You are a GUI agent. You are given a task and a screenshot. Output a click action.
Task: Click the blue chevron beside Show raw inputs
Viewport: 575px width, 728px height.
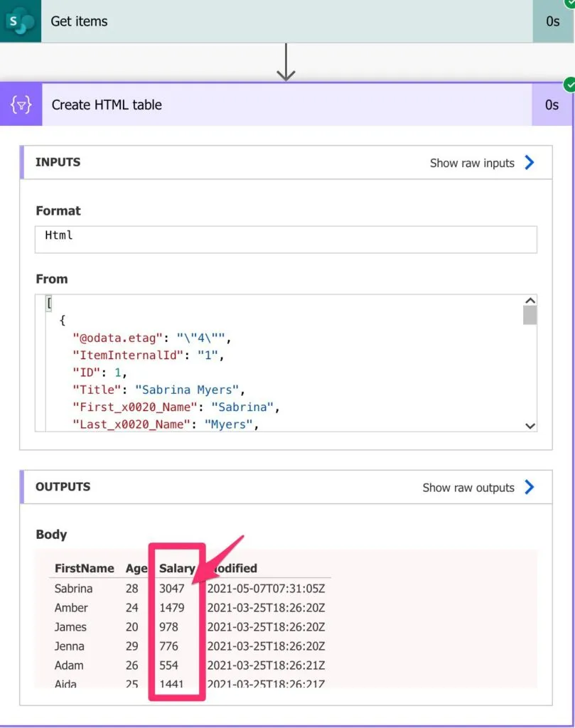pyautogui.click(x=529, y=163)
